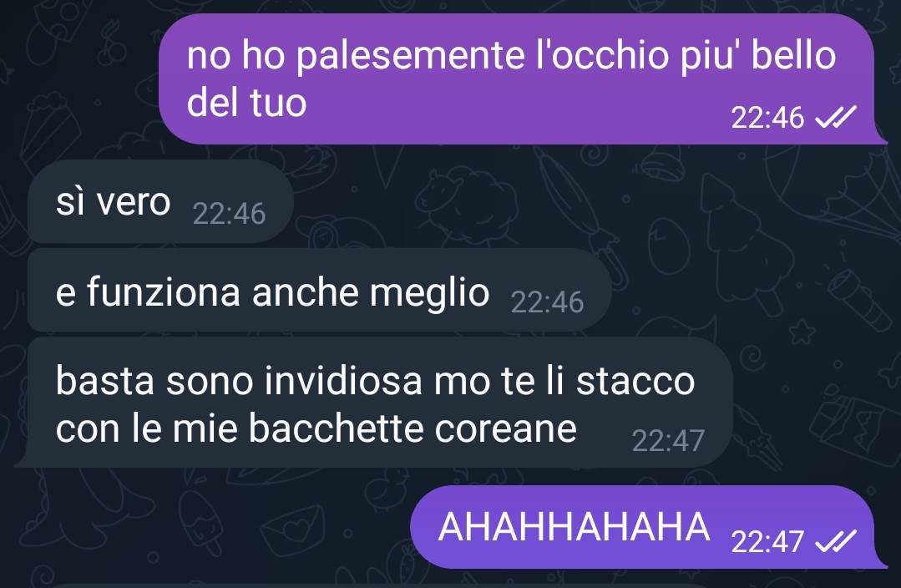901x588 pixels.
Task: Select the "basta sono invidiosa" message bubble
Action: point(373,403)
